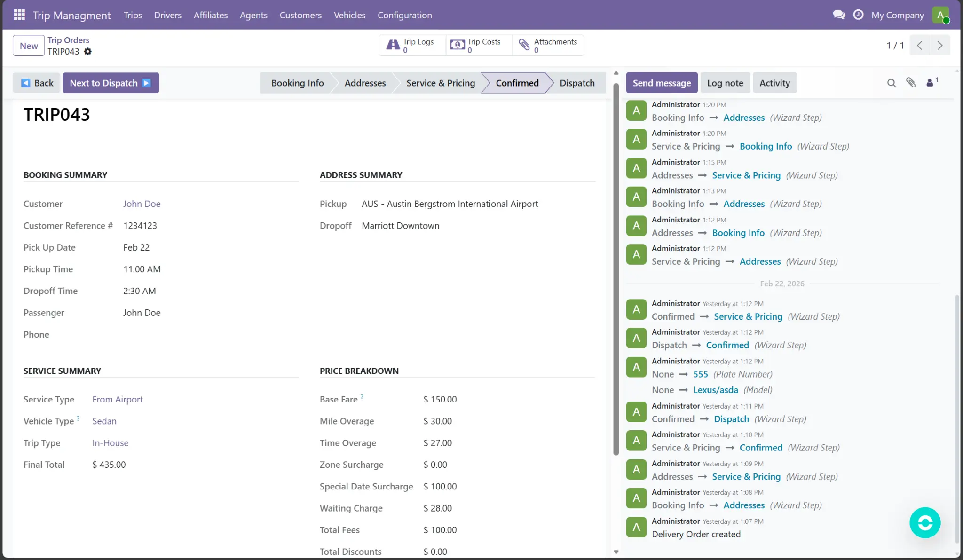
Task: Open the Trip Logs stat button
Action: [x=412, y=45]
